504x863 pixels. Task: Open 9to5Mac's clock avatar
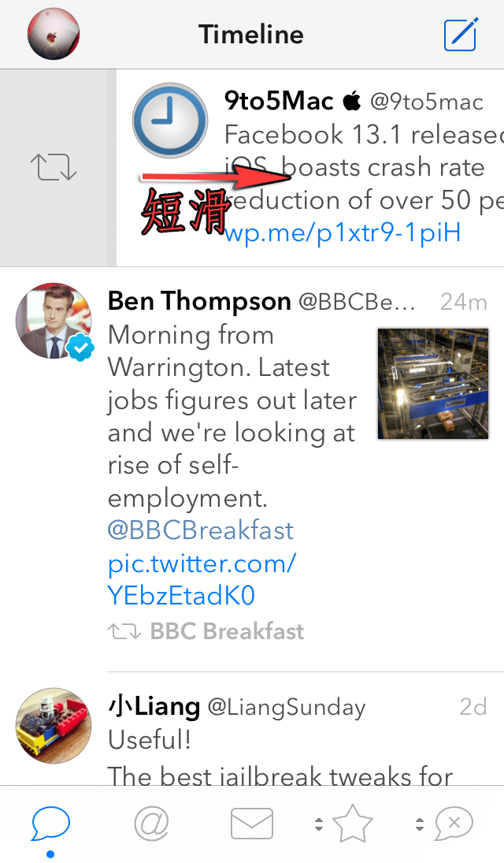[x=169, y=121]
